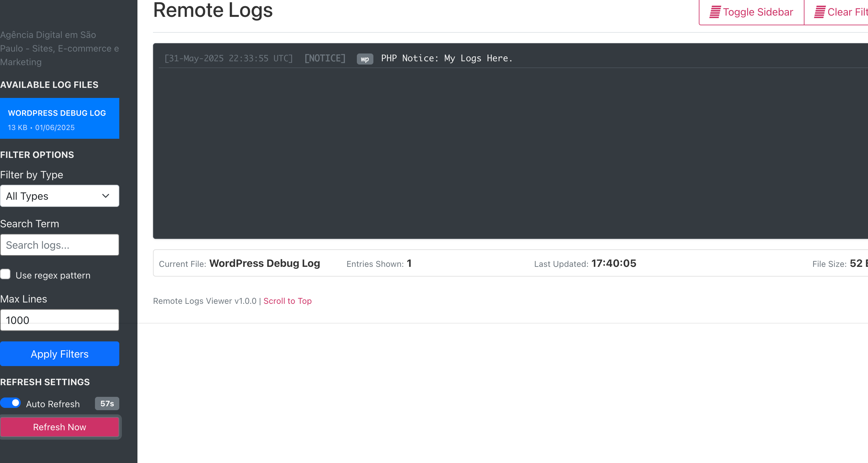
Task: Click the Toggle Sidebar list icon
Action: coord(715,12)
